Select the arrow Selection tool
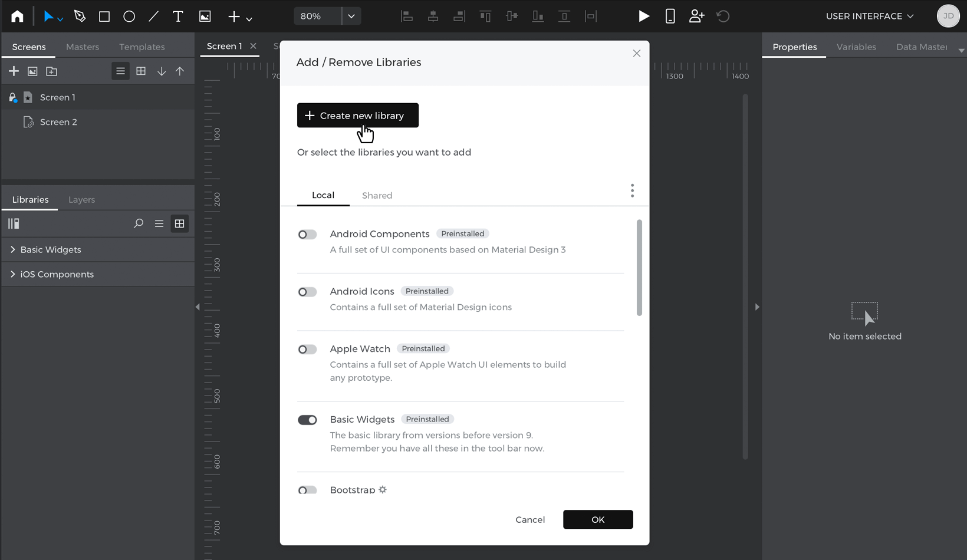Viewport: 967px width, 560px height. 48,17
